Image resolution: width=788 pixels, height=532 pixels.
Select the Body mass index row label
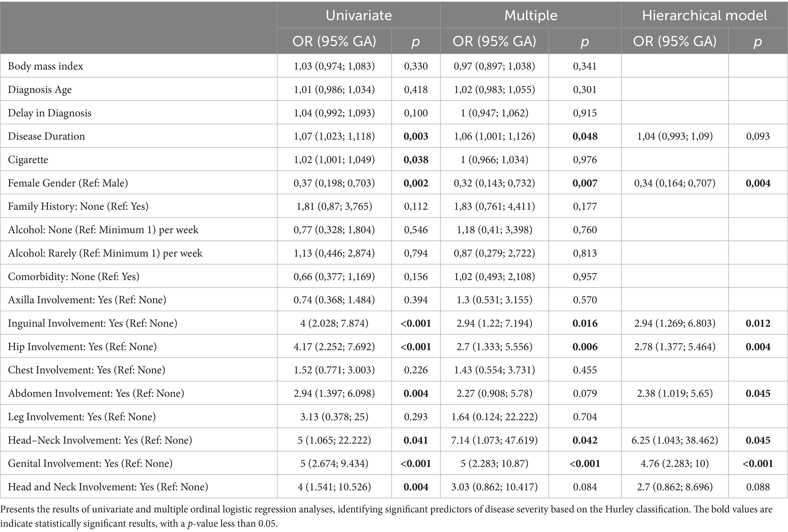[45, 66]
